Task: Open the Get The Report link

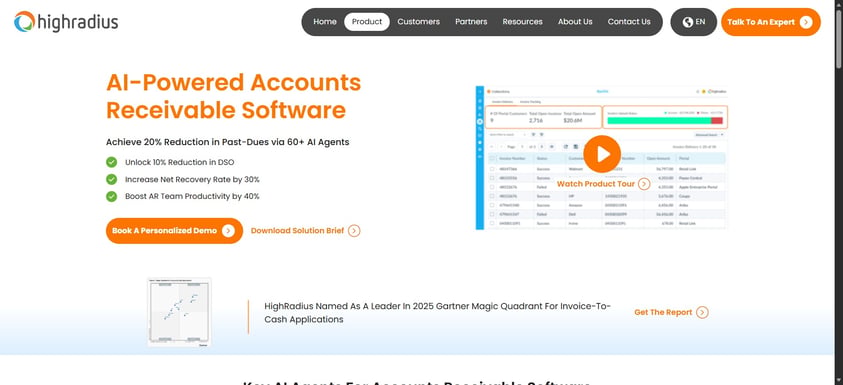Action: [x=671, y=312]
